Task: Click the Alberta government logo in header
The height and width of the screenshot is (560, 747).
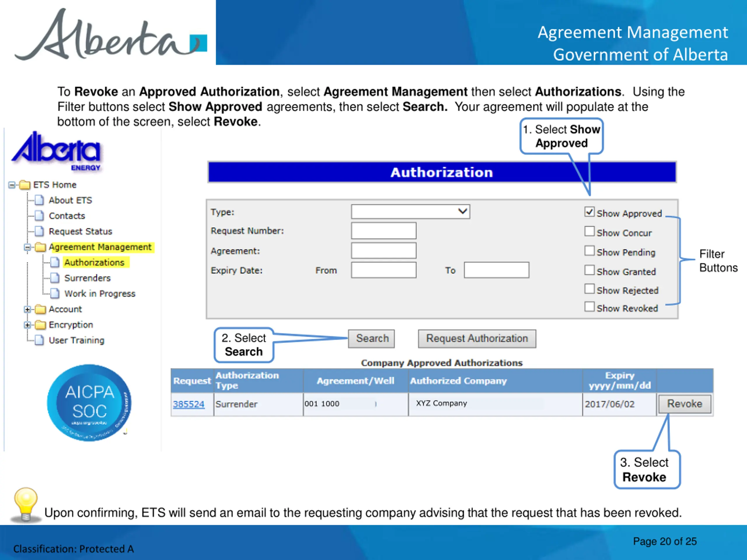Action: (111, 34)
